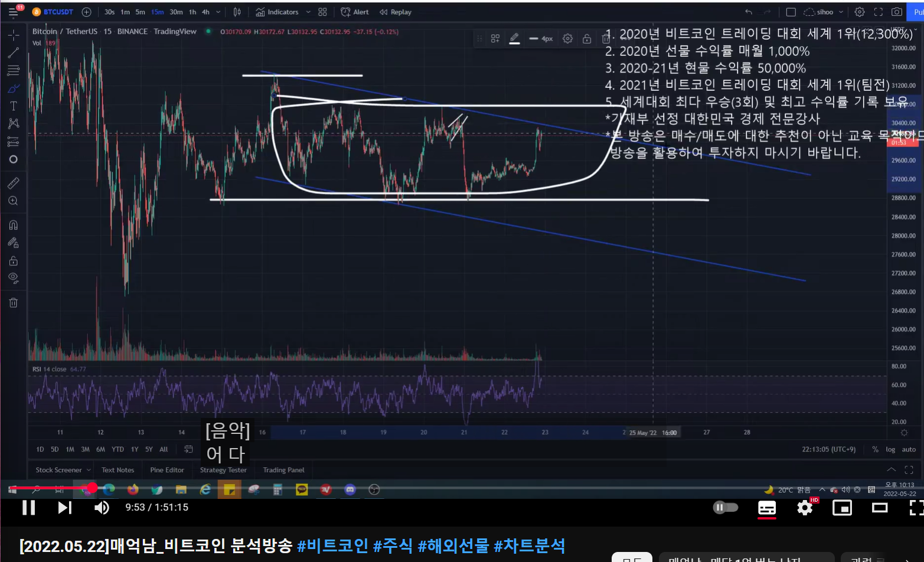Click the Indicators button
924x562 pixels.
277,12
